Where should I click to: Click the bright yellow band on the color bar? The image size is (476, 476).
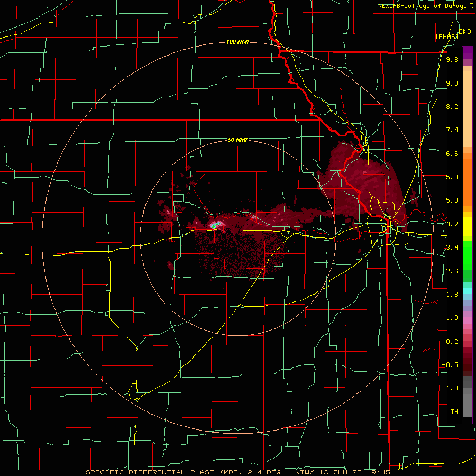tap(467, 226)
